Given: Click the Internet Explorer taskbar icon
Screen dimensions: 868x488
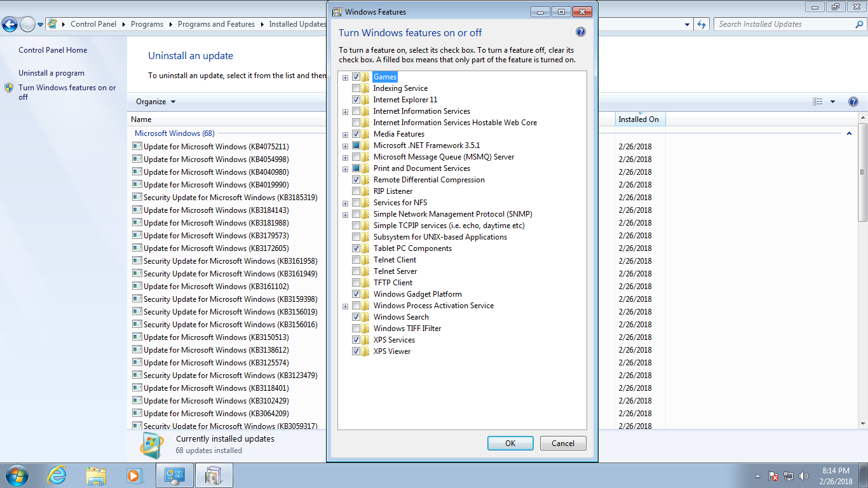Looking at the screenshot, I should pyautogui.click(x=57, y=475).
